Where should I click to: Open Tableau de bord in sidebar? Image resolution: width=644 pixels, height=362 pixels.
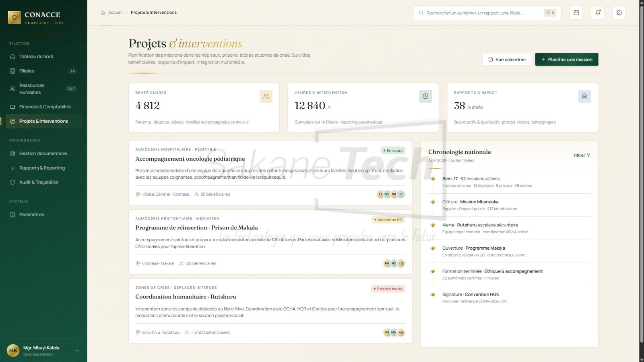[x=43, y=56]
